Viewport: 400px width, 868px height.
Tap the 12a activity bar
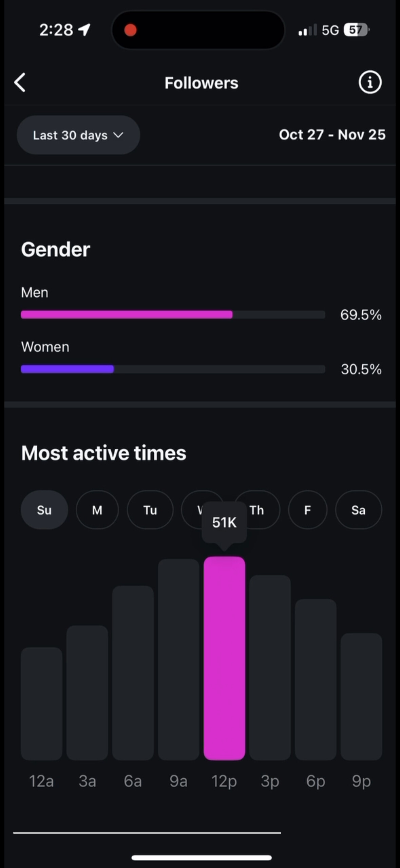coord(41,703)
